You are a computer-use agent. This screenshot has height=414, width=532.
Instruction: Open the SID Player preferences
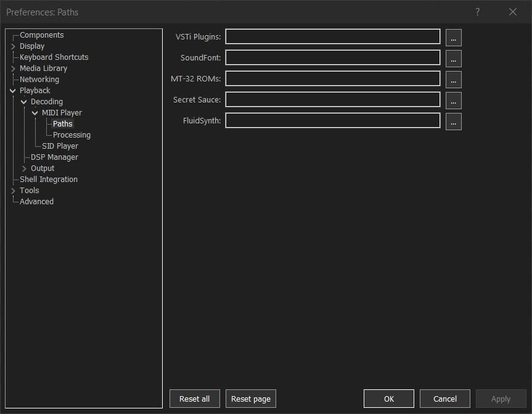click(x=60, y=146)
